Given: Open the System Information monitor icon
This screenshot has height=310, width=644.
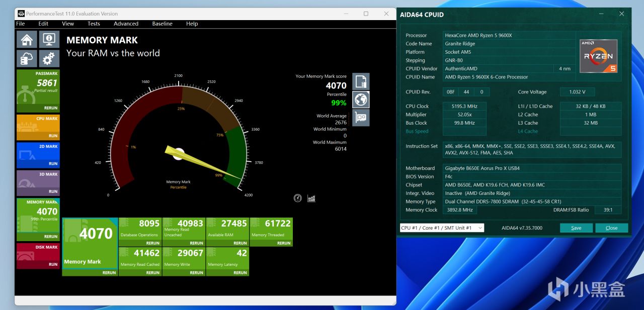Looking at the screenshot, I should (x=49, y=40).
